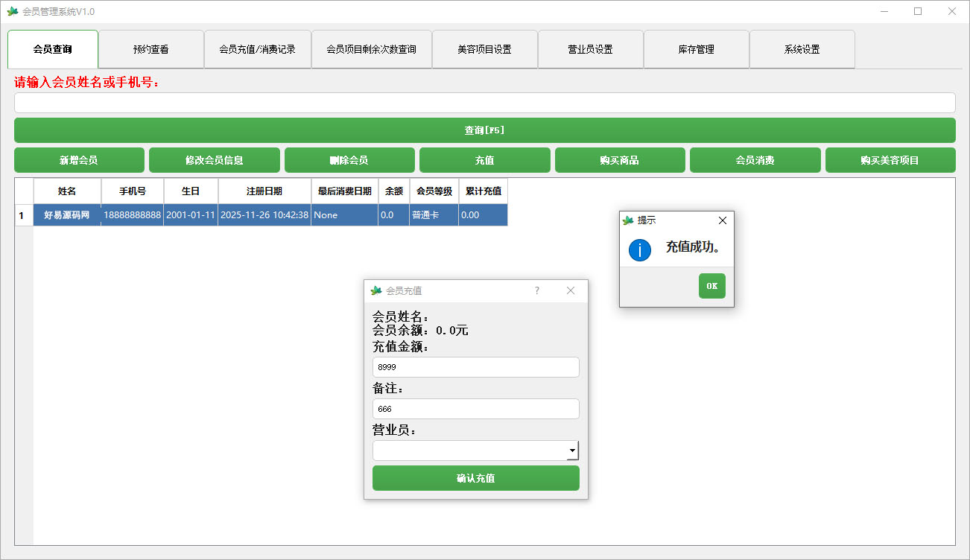Switch to the 预约查看 tab

tap(151, 48)
